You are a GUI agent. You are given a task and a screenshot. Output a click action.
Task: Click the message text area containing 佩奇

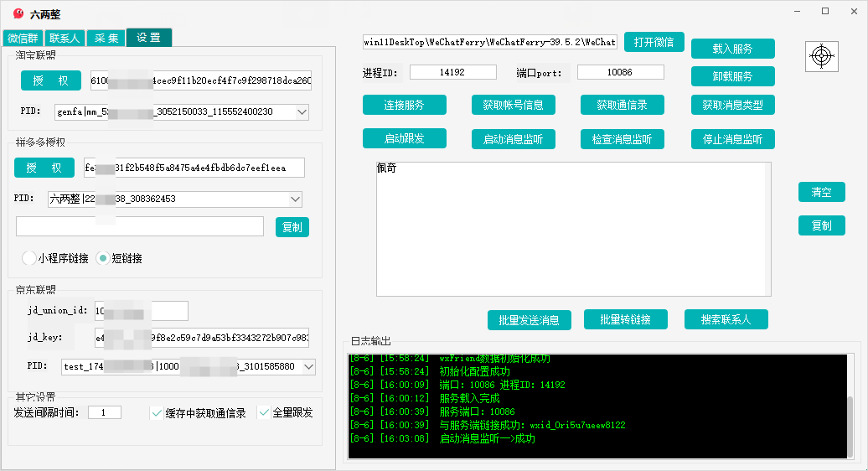573,229
